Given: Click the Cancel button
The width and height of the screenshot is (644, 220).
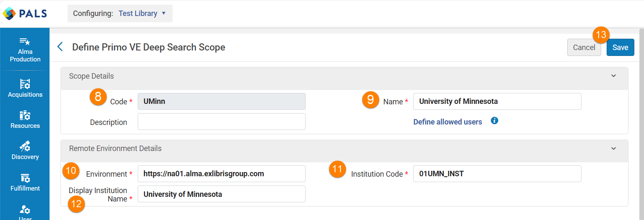Looking at the screenshot, I should click(584, 48).
